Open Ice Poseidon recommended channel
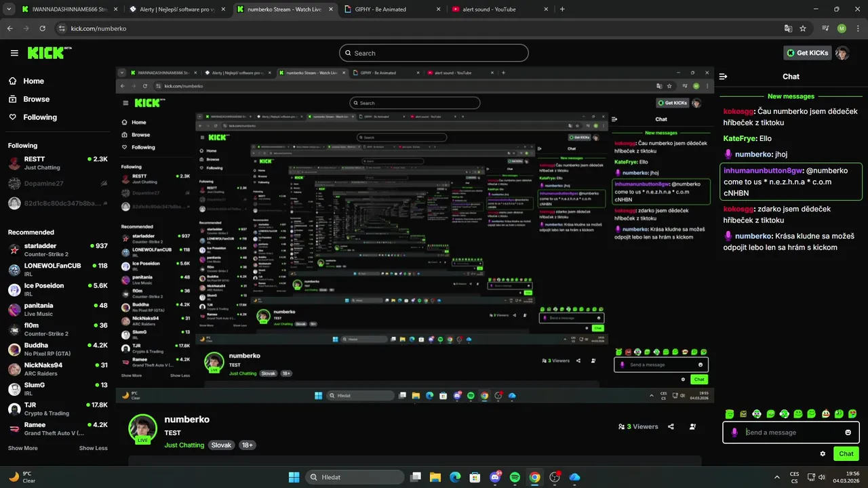Image resolution: width=868 pixels, height=488 pixels. (x=58, y=289)
